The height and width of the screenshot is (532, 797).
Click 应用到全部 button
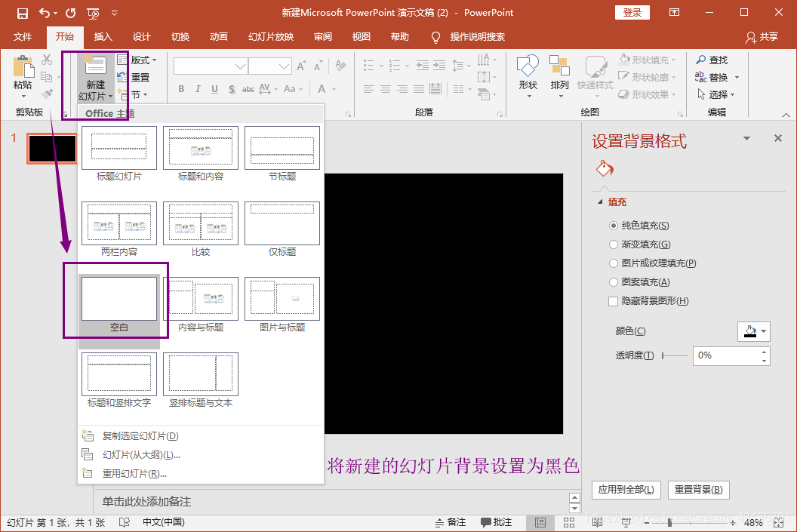(626, 490)
